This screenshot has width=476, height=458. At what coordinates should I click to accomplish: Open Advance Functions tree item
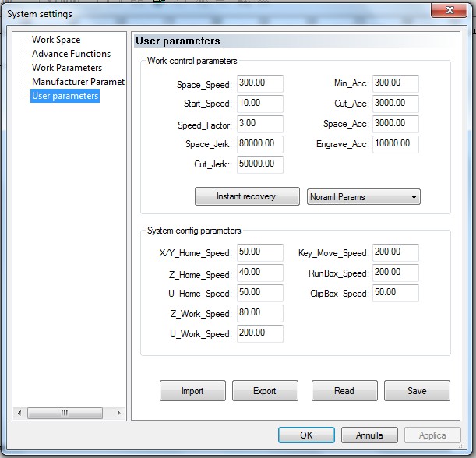pyautogui.click(x=71, y=54)
